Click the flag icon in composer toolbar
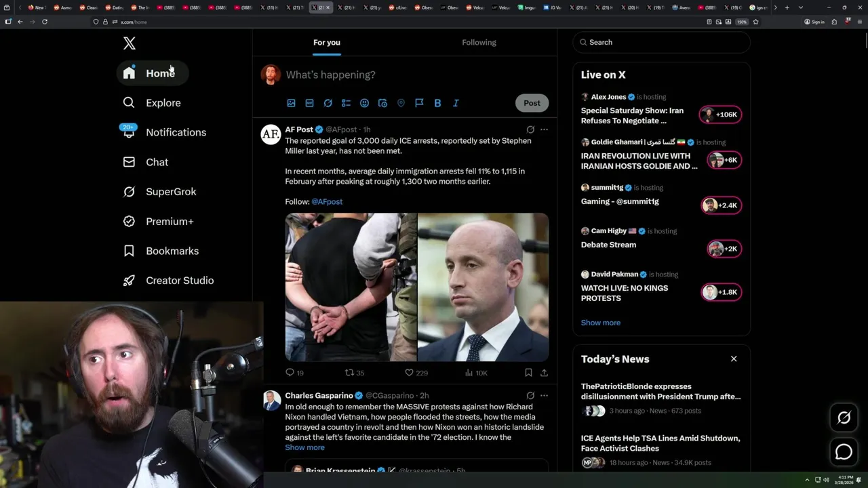Screen dimensions: 868x488 click(419, 103)
